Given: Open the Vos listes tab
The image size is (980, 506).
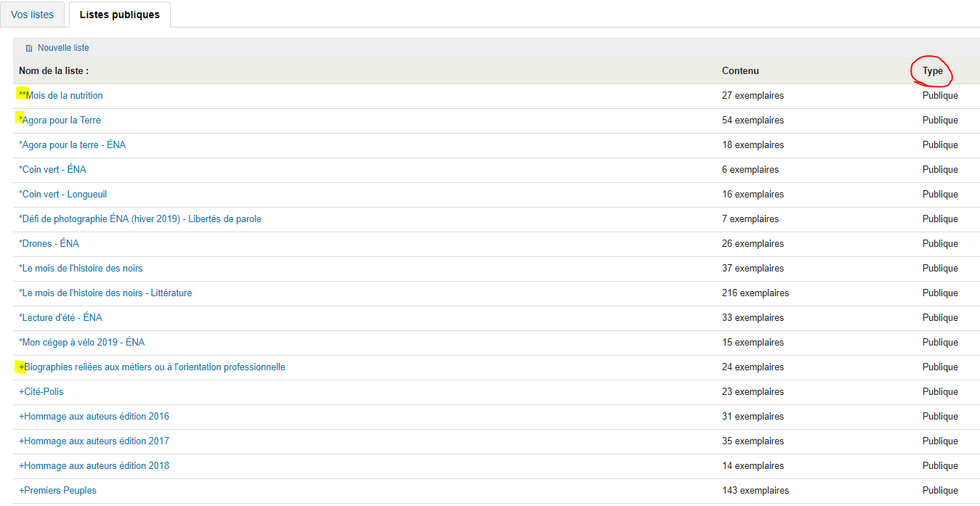Looking at the screenshot, I should [x=33, y=15].
